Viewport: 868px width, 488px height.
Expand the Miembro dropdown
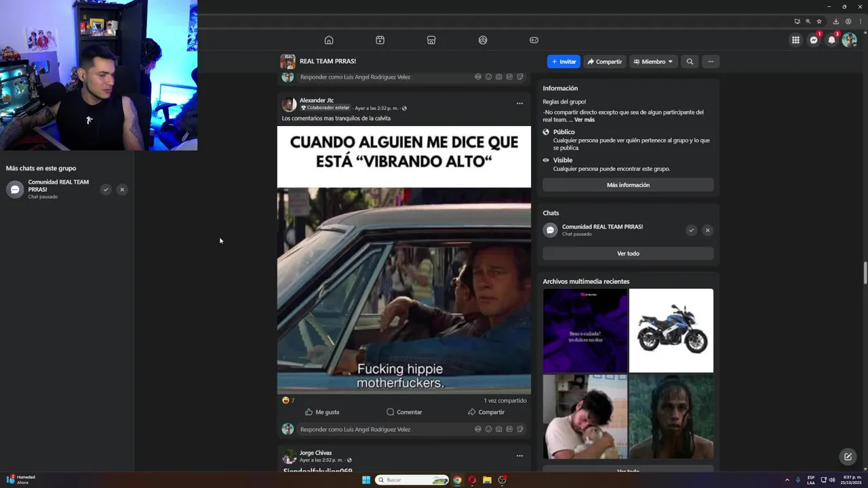pos(653,62)
